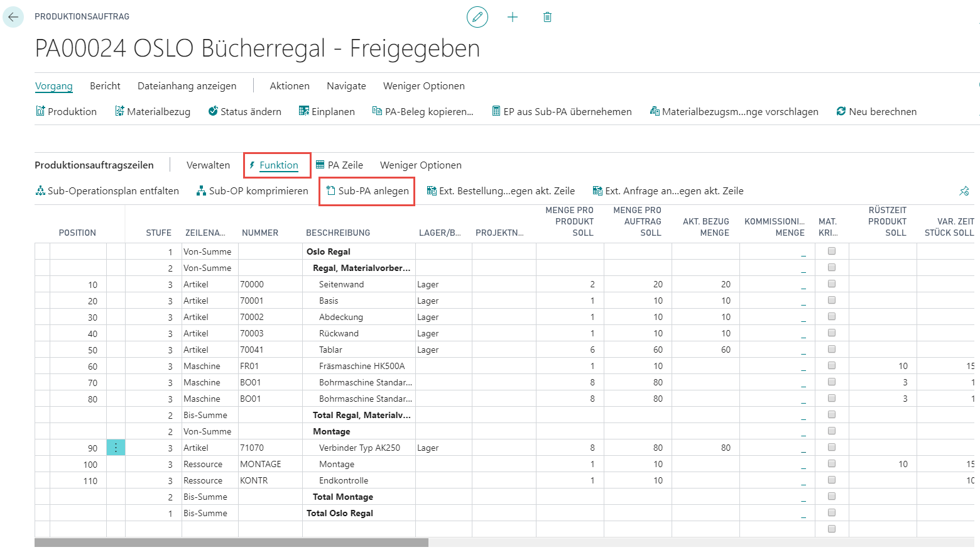Collapse Produktionsauftragszeilen section heading

coord(94,165)
